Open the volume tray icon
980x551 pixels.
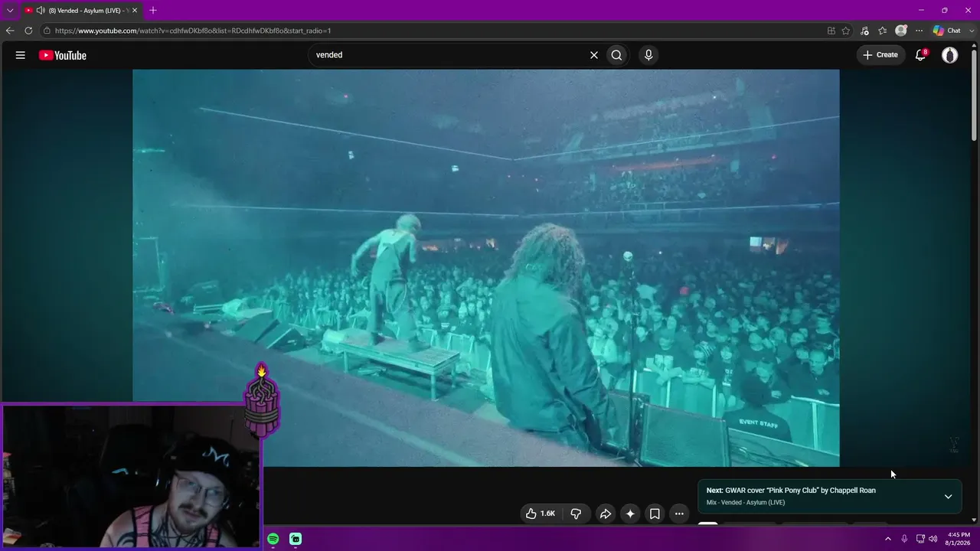pyautogui.click(x=933, y=539)
